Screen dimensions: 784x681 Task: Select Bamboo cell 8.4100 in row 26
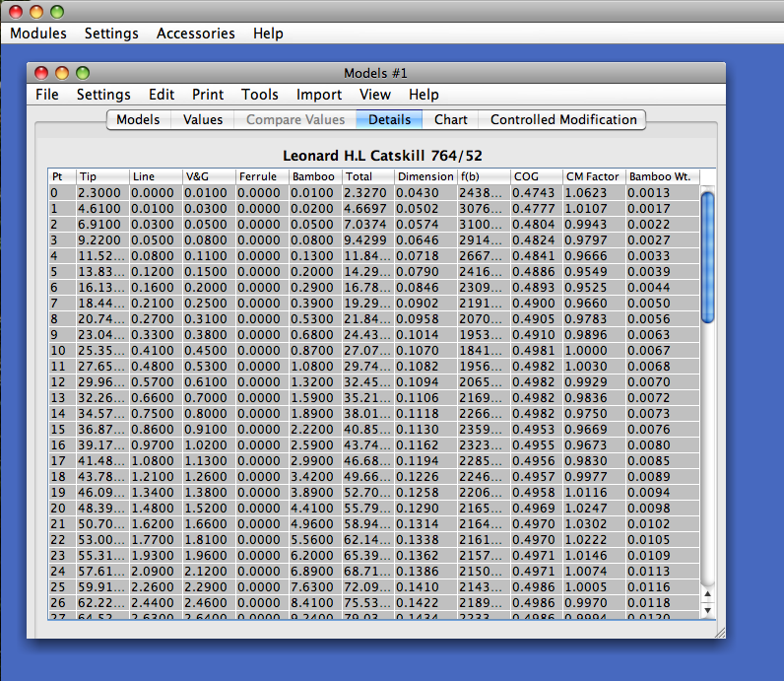[x=315, y=602]
